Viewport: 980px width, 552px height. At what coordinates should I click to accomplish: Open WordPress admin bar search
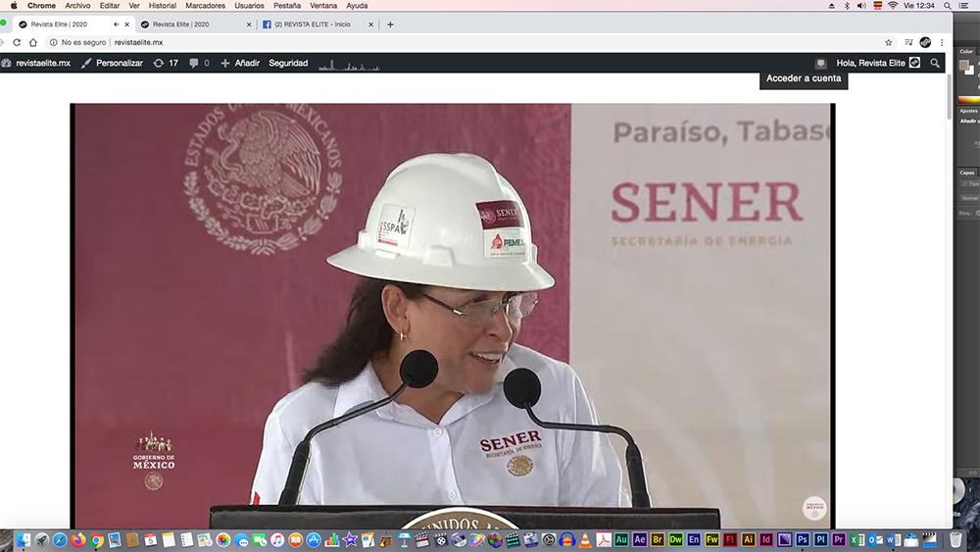[935, 63]
